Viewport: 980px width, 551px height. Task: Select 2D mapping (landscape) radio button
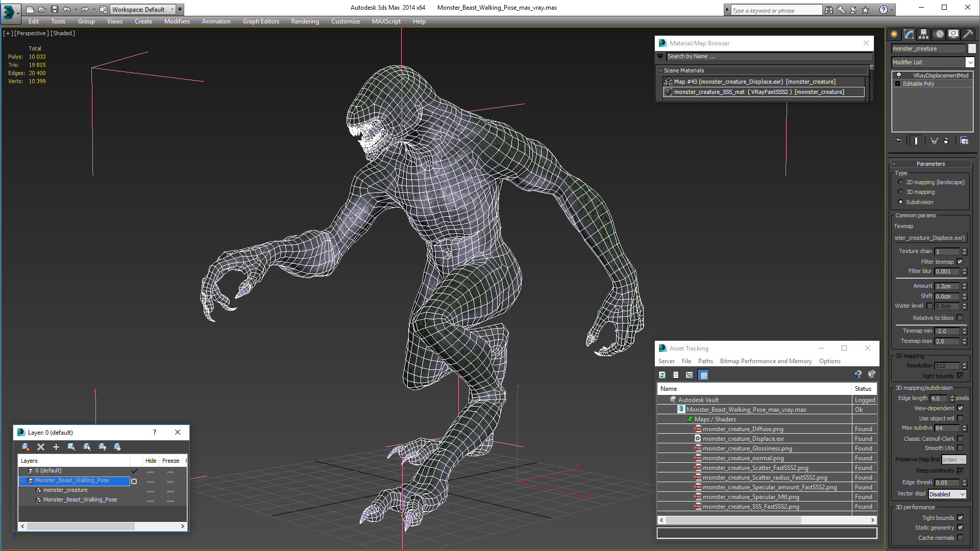click(x=900, y=182)
